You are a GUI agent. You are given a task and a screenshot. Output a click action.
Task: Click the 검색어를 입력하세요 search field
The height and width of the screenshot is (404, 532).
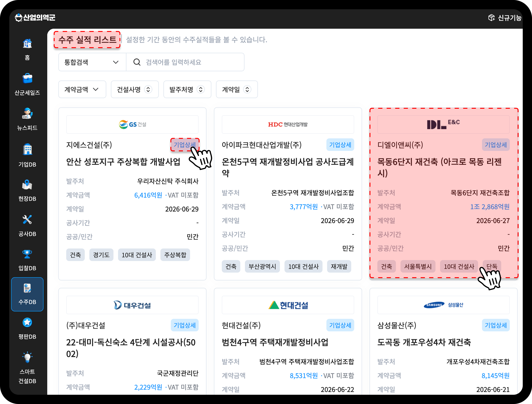185,62
